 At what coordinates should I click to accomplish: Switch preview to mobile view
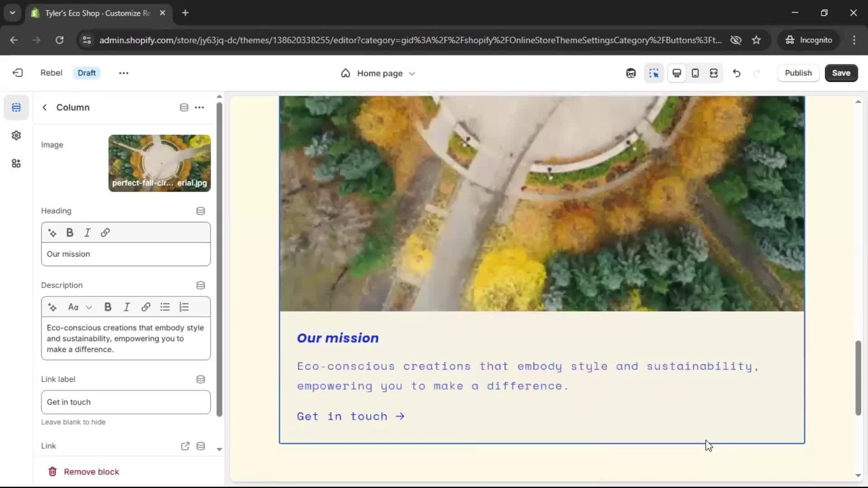point(695,73)
